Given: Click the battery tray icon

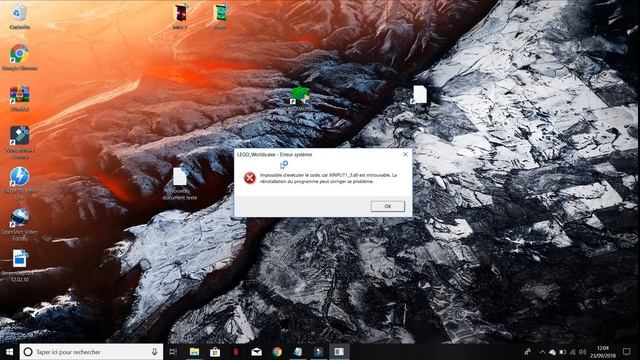Looking at the screenshot, I should point(562,352).
